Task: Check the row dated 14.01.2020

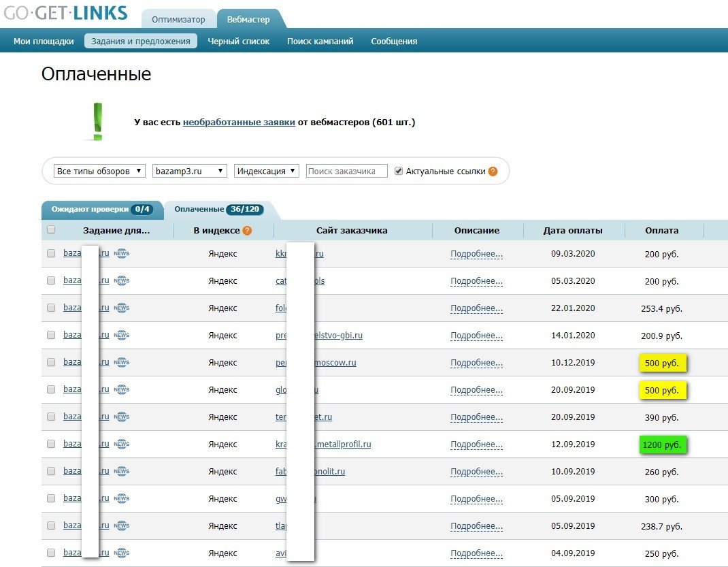Action: pyautogui.click(x=51, y=335)
